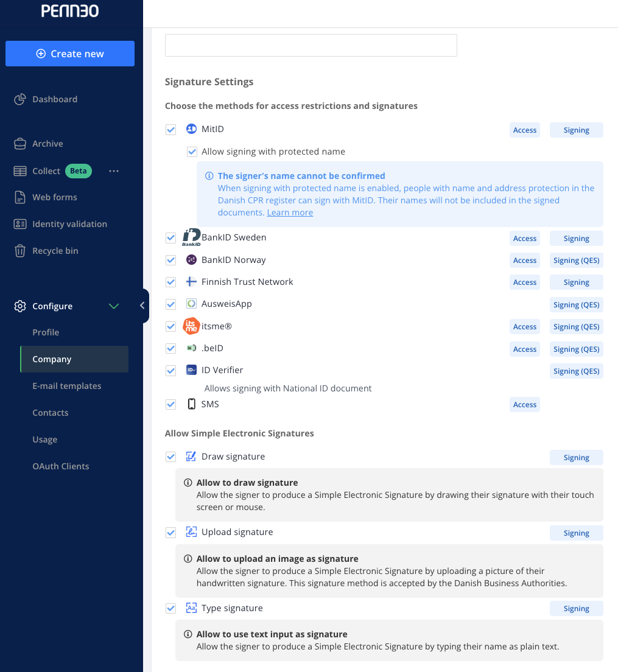Click the itsme orange logo icon

191,326
